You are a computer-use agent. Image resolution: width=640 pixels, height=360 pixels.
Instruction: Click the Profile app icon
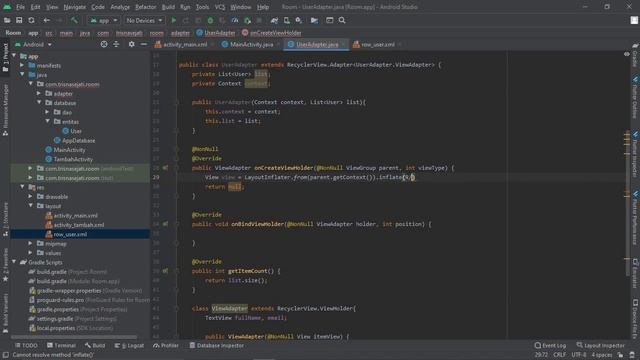[x=235, y=20]
